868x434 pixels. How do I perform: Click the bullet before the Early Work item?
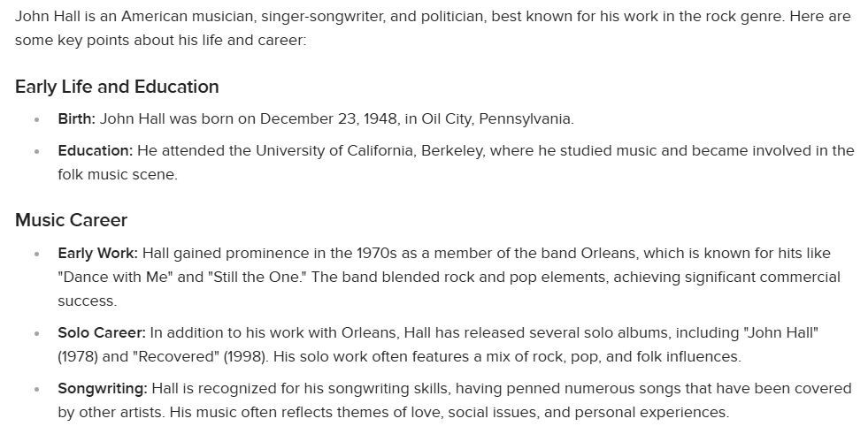[x=36, y=254]
